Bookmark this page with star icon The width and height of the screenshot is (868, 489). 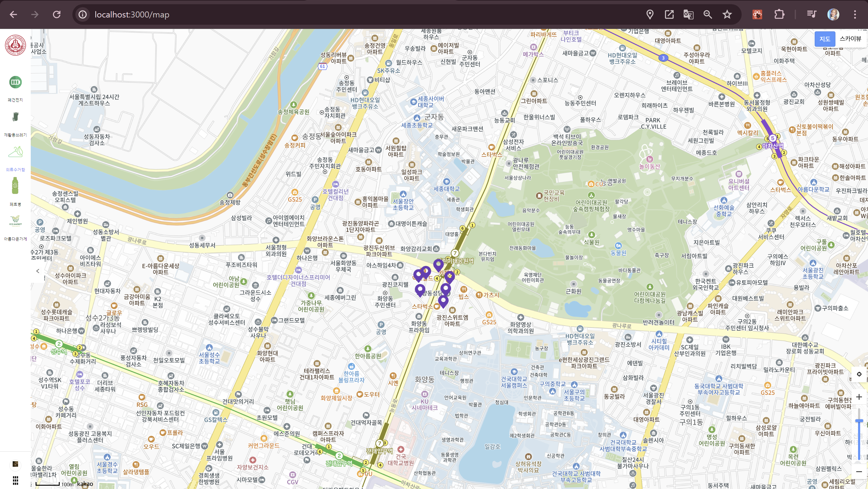coord(727,14)
